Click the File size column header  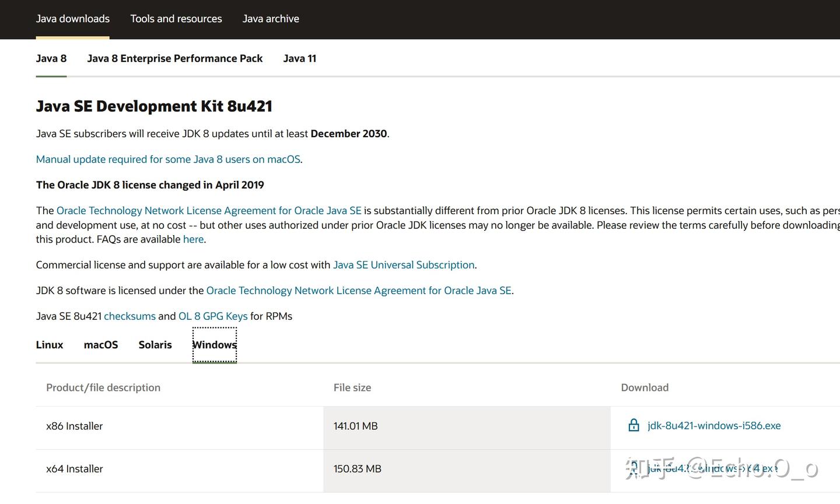tap(352, 388)
